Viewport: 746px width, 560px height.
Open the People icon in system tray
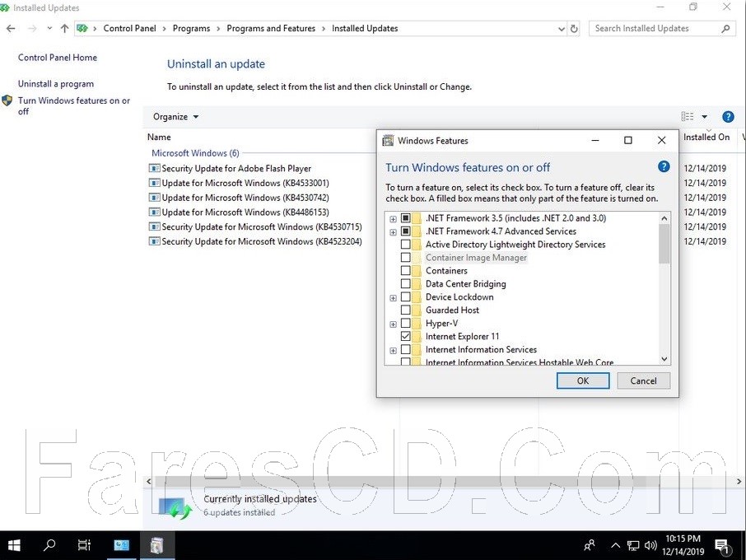589,545
